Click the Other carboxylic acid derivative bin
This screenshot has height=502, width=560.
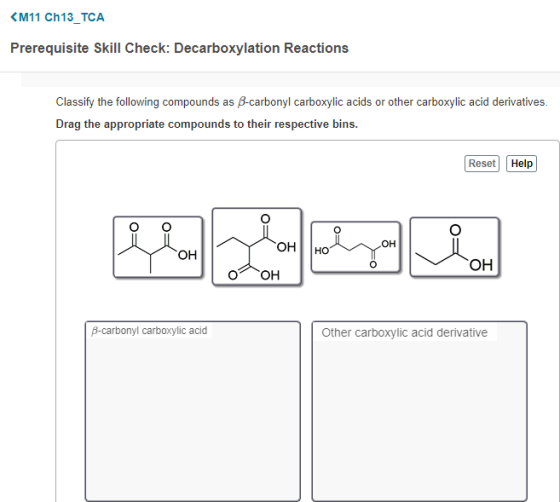click(419, 411)
